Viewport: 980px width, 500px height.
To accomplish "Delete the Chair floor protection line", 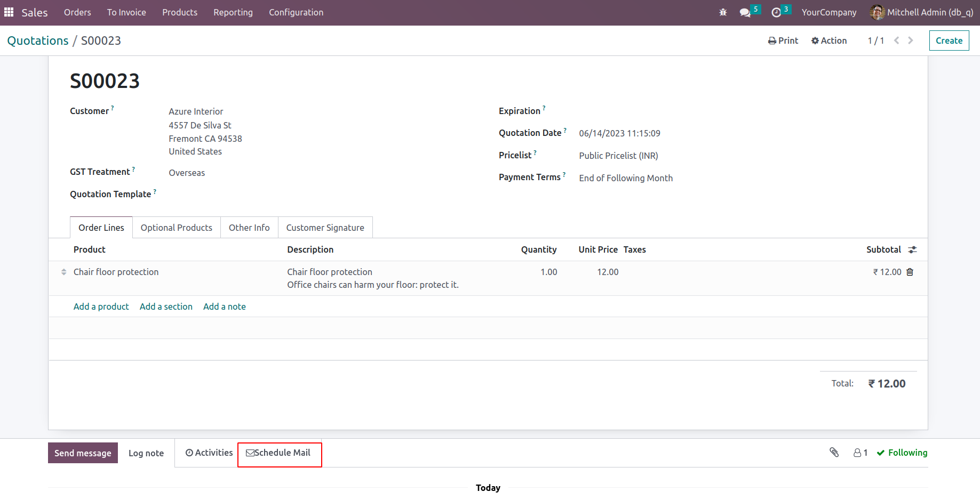I will click(910, 272).
